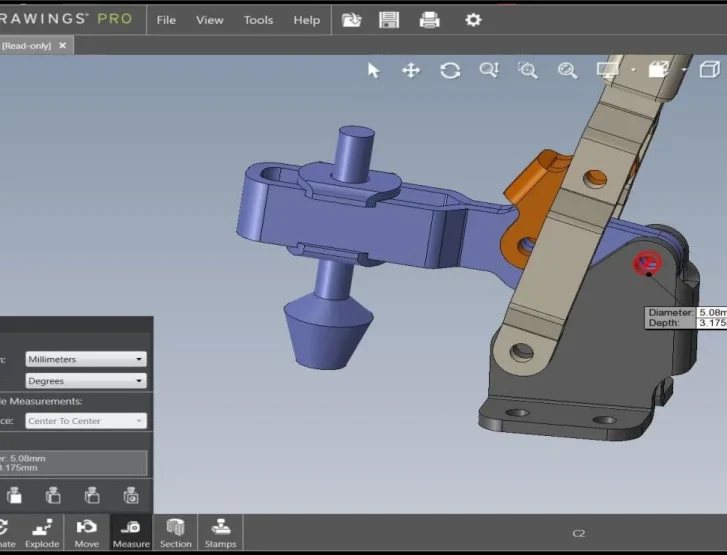Click the Print icon

[429, 20]
